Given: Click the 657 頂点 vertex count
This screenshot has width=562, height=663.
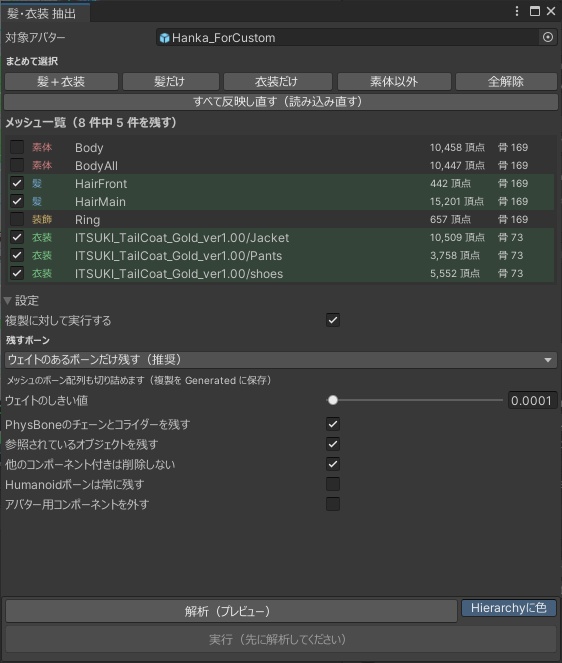Looking at the screenshot, I should (450, 219).
